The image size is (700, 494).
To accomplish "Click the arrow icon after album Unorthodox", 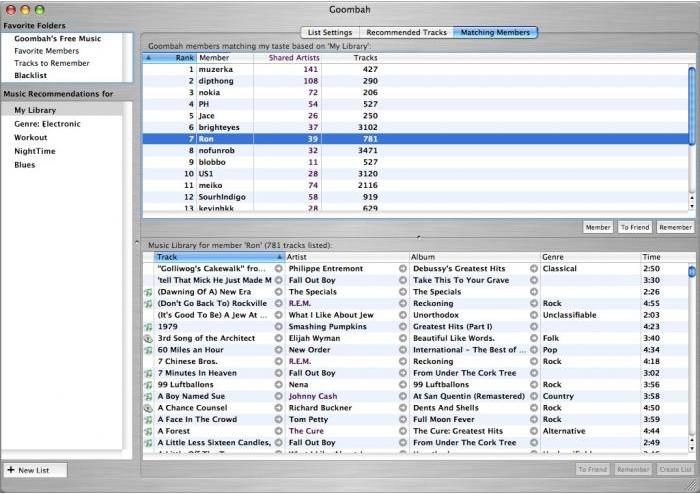I will pos(533,315).
